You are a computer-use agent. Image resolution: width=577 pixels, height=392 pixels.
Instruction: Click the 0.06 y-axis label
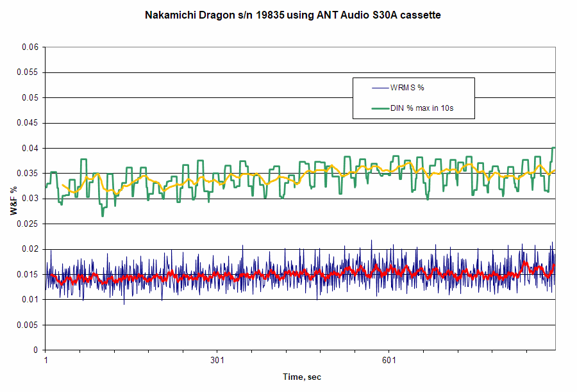[x=29, y=47]
